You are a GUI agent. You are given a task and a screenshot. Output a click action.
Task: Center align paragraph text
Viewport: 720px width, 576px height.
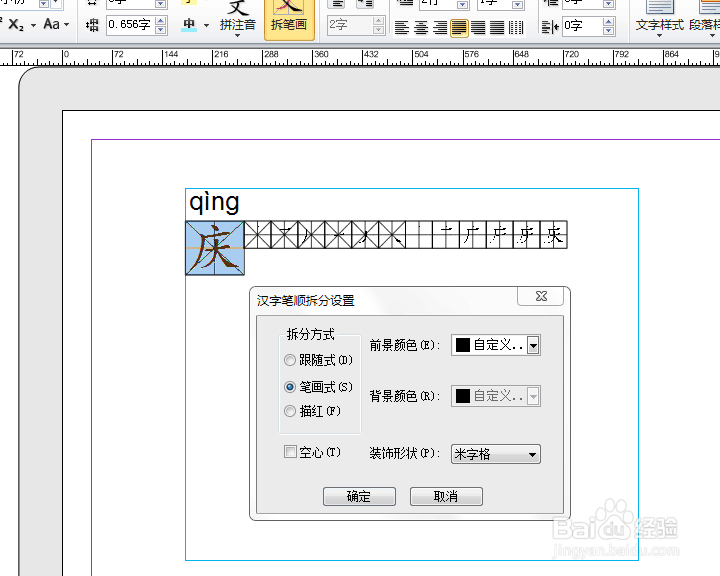click(421, 28)
